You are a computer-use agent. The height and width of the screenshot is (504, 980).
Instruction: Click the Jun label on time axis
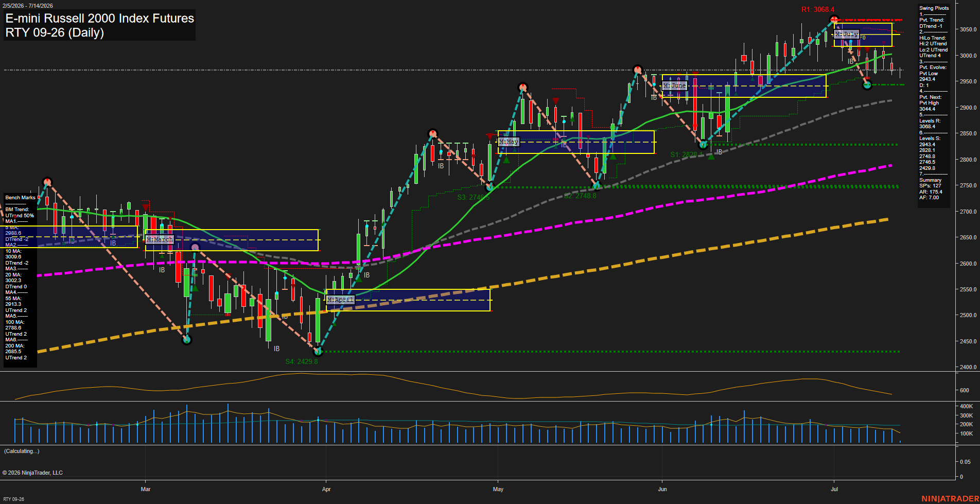coord(662,489)
